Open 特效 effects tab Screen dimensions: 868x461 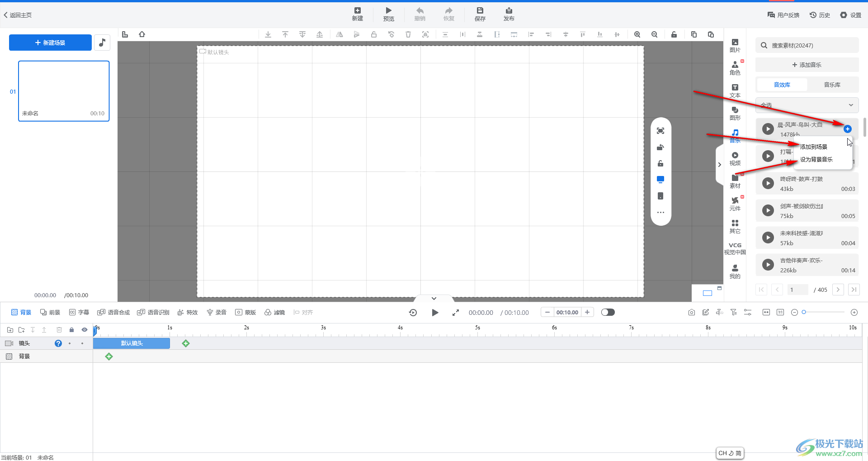(x=188, y=312)
